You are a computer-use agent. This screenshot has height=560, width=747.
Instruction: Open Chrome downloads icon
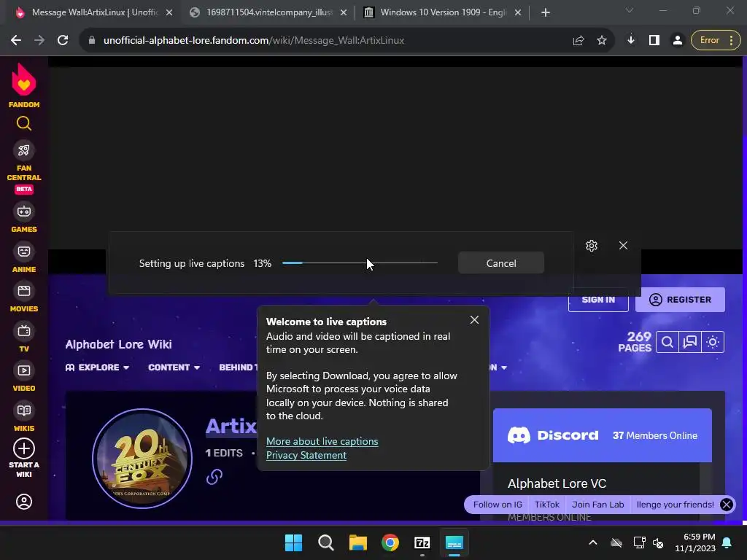pyautogui.click(x=631, y=41)
